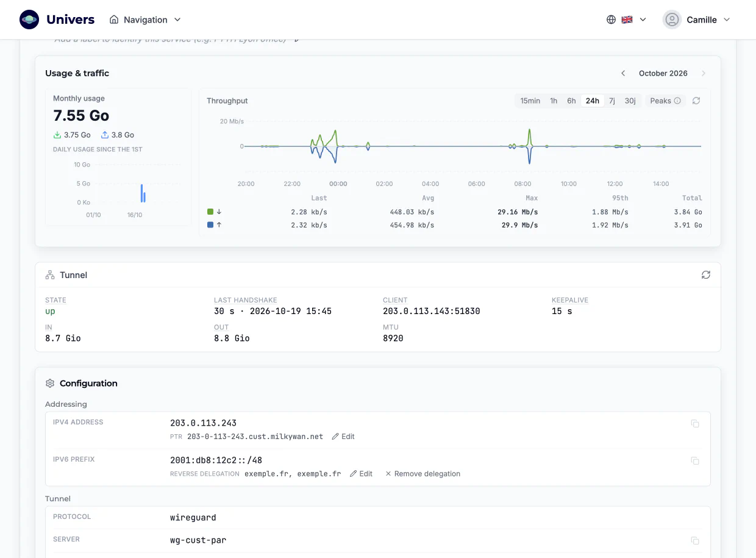Click the 29.16 Mb/s max download value
This screenshot has width=756, height=558.
[518, 212]
